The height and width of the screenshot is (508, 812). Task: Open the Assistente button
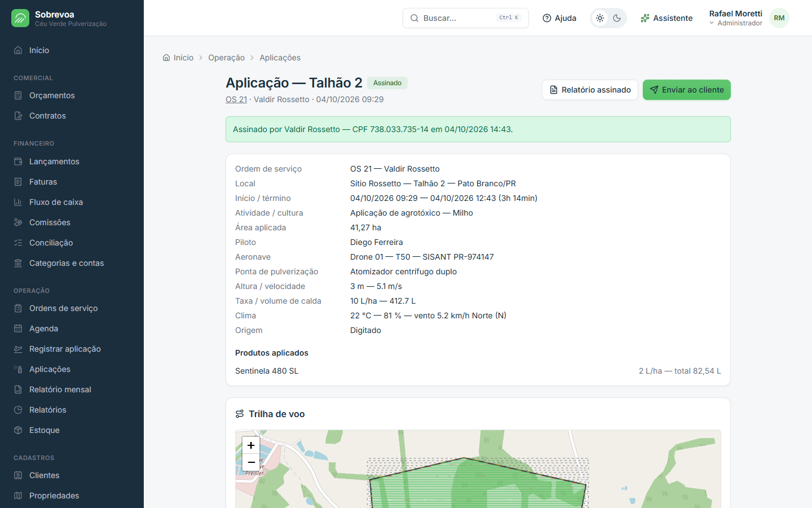667,18
